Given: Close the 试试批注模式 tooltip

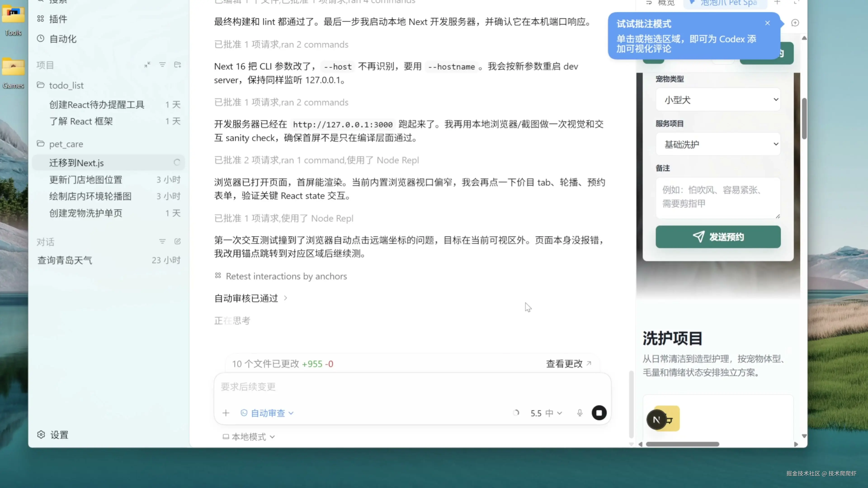Looking at the screenshot, I should tap(767, 23).
